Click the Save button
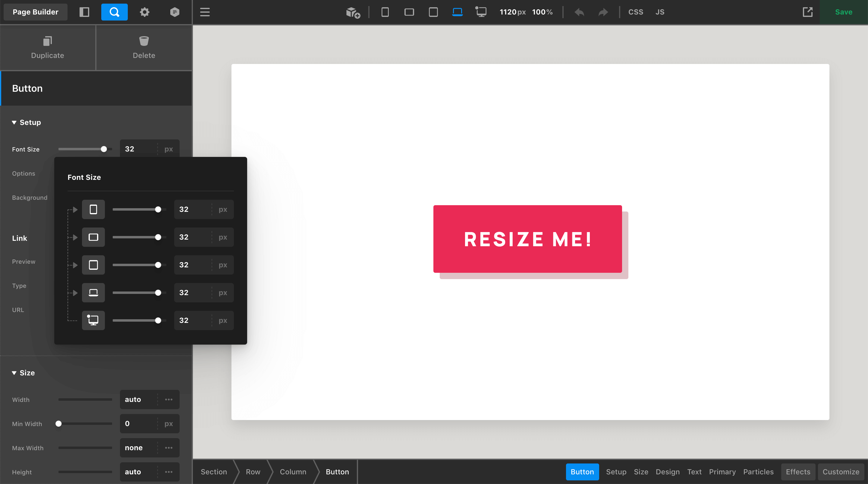The image size is (868, 484). 844,11
